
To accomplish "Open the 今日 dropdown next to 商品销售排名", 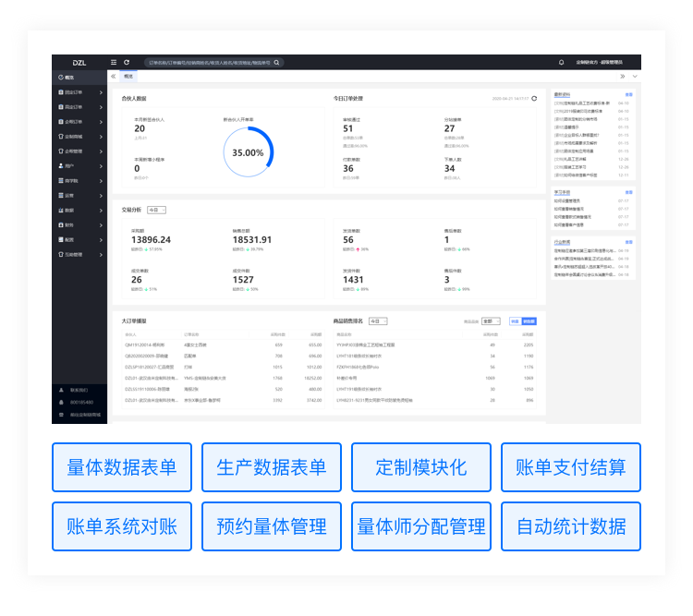I will 378,321.
